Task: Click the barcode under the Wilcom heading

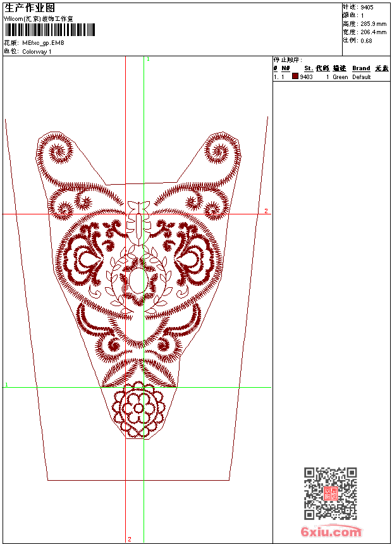Action: [x=49, y=30]
